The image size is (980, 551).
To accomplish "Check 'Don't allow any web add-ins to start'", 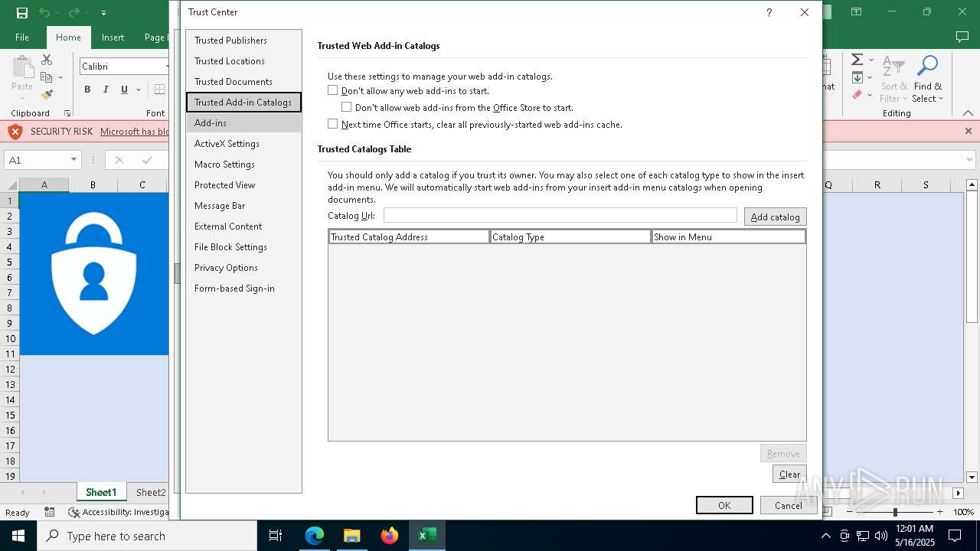I will pos(332,90).
